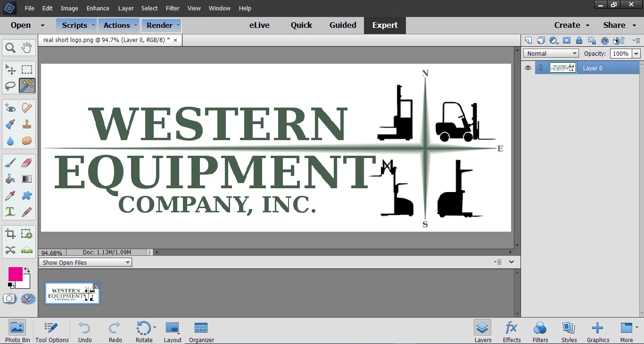
Task: Select the Paint Bucket tool
Action: tap(10, 179)
